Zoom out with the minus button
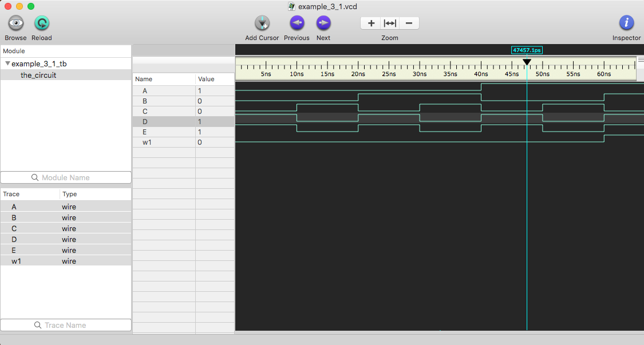 [409, 23]
